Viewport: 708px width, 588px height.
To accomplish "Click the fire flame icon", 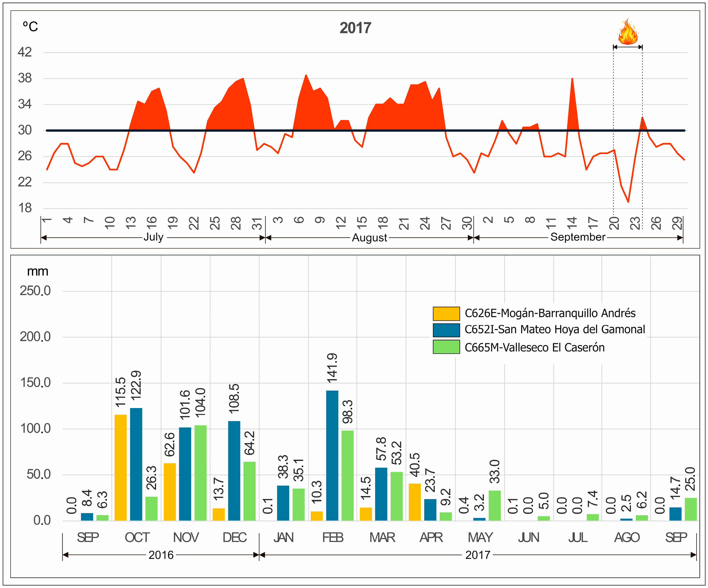I will point(628,31).
